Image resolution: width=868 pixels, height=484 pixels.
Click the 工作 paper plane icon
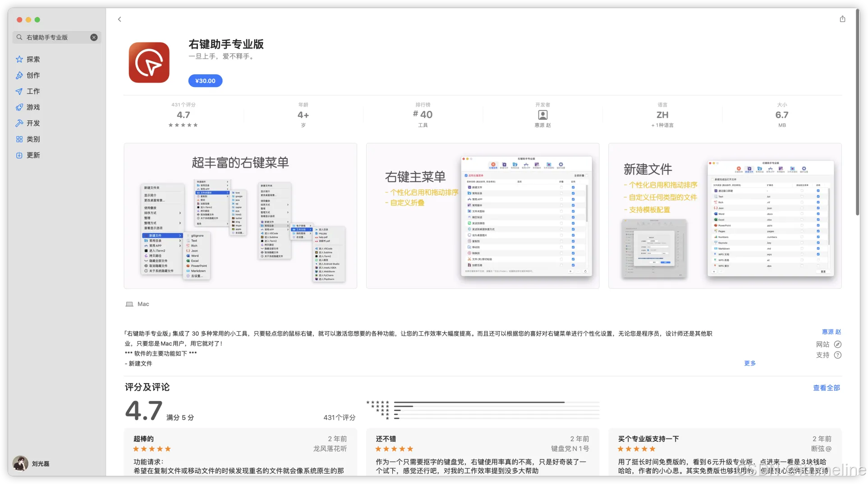(19, 91)
